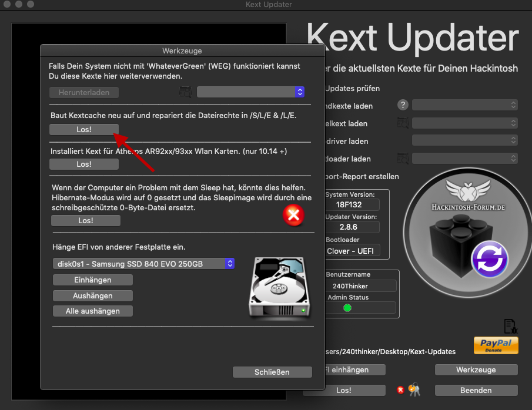Click Einhängen button to mount EFI
This screenshot has width=532, height=410.
click(93, 280)
